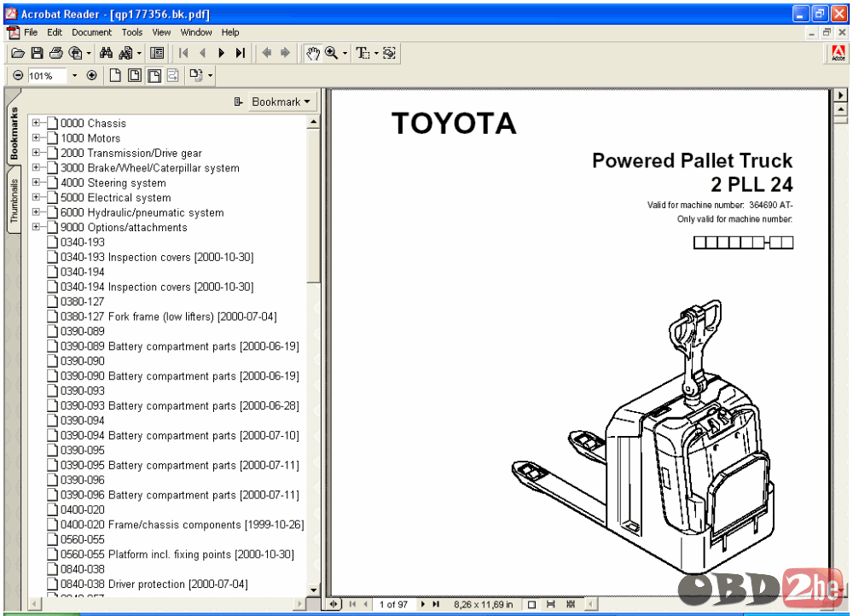
Task: Click the create new bookmark icon
Action: point(238,102)
